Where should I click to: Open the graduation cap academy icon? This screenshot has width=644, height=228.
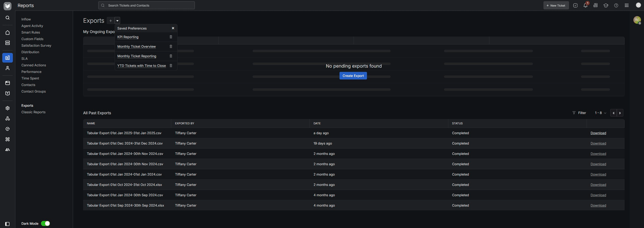(606, 5)
